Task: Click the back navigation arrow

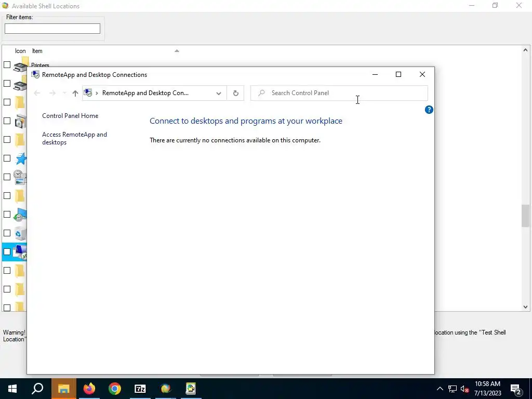Action: (37, 93)
